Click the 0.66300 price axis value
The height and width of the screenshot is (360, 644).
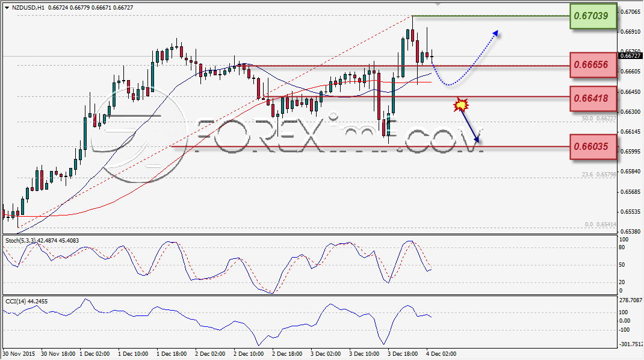point(630,112)
